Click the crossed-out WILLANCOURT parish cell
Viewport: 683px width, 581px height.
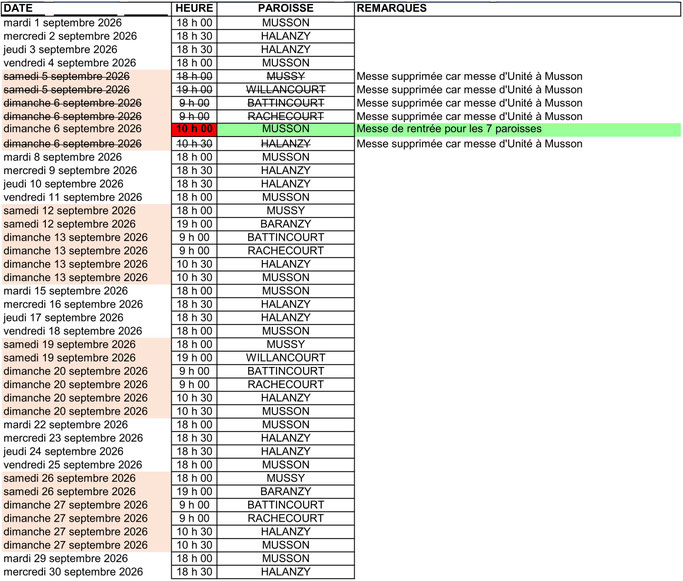[286, 90]
